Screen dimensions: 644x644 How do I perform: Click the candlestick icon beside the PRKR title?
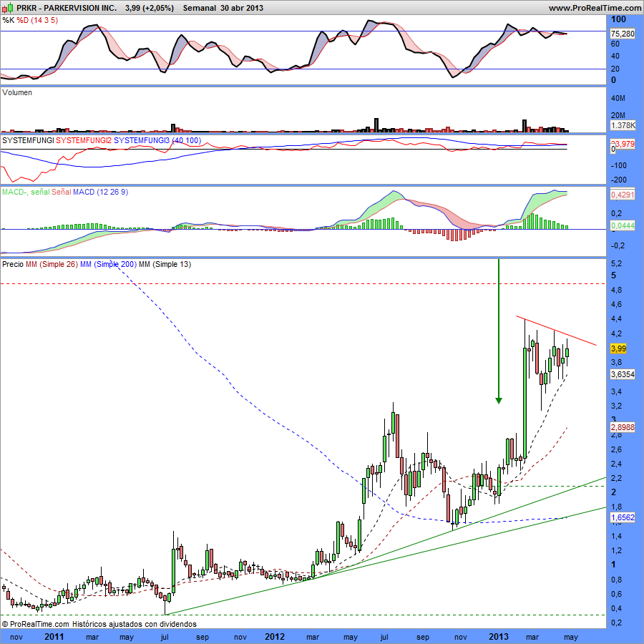7,7
